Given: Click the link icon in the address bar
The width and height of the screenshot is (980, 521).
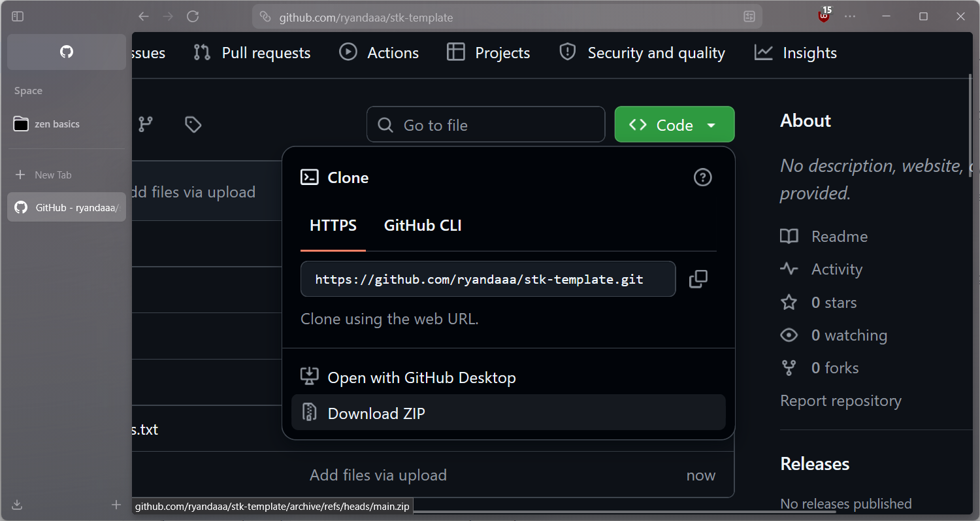Looking at the screenshot, I should click(265, 17).
